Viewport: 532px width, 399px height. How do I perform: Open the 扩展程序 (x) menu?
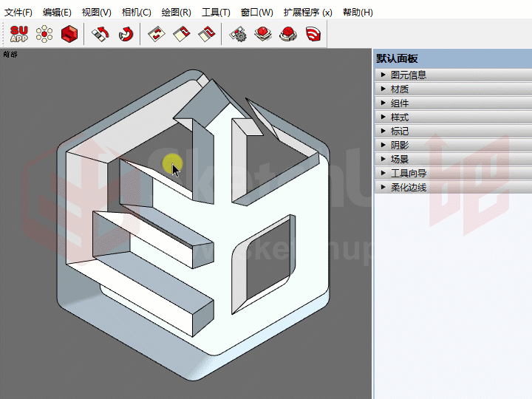click(307, 13)
